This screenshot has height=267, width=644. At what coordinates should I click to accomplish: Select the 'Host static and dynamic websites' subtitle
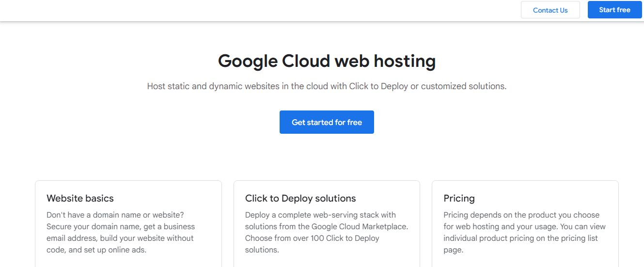[327, 86]
